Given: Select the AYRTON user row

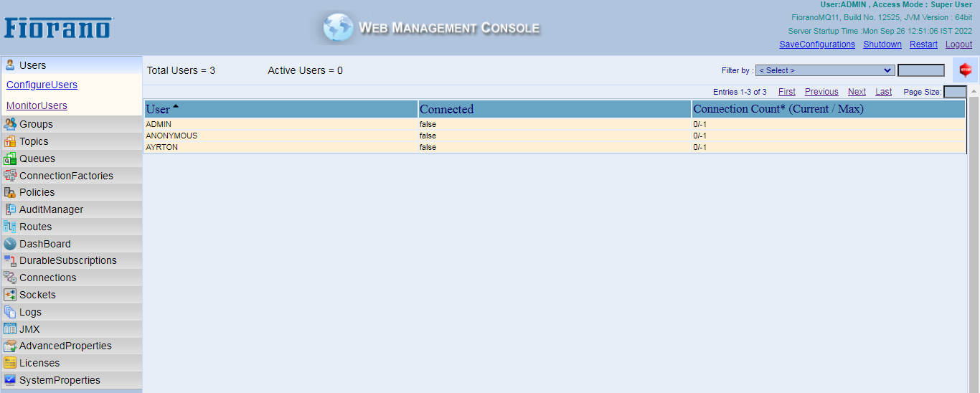Looking at the screenshot, I should [x=555, y=147].
